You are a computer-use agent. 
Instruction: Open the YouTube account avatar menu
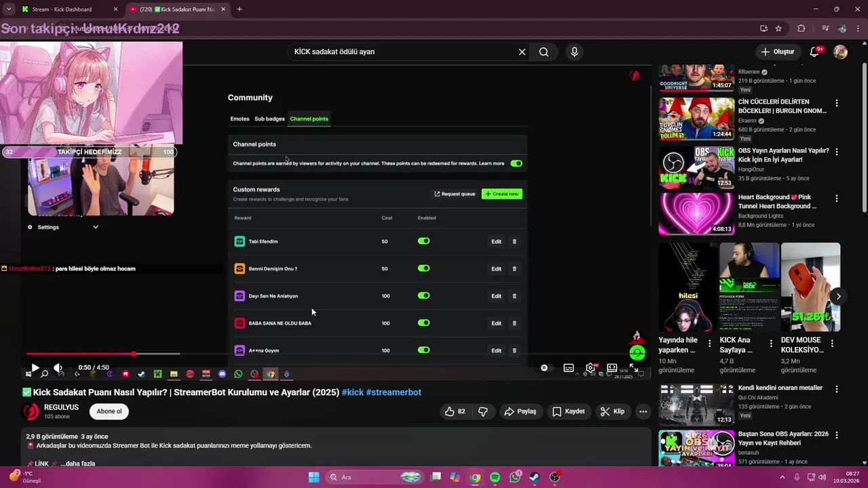(840, 52)
